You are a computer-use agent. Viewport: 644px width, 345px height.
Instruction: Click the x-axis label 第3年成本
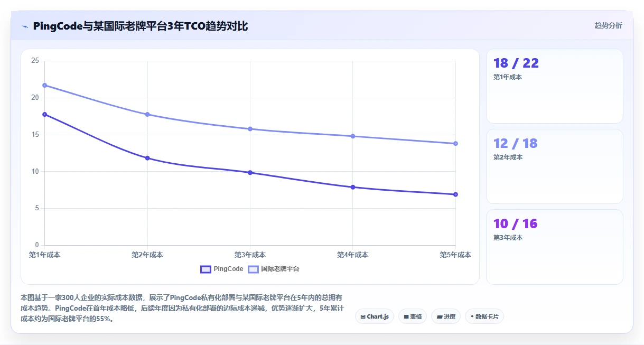pyautogui.click(x=250, y=255)
